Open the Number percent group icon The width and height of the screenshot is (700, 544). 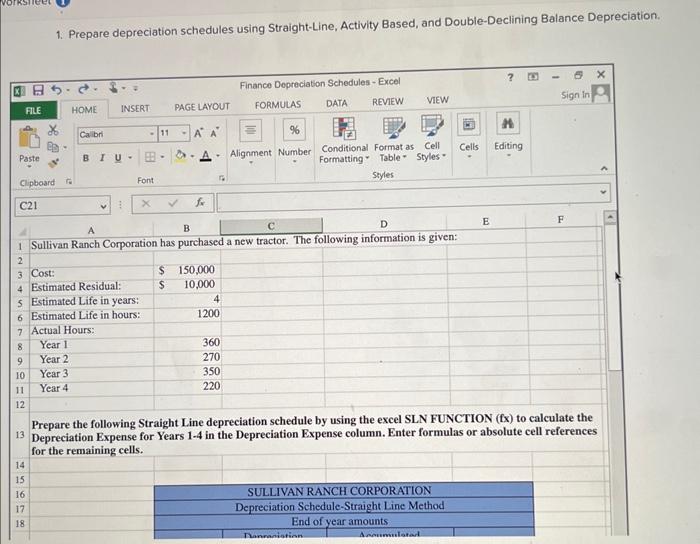[294, 130]
